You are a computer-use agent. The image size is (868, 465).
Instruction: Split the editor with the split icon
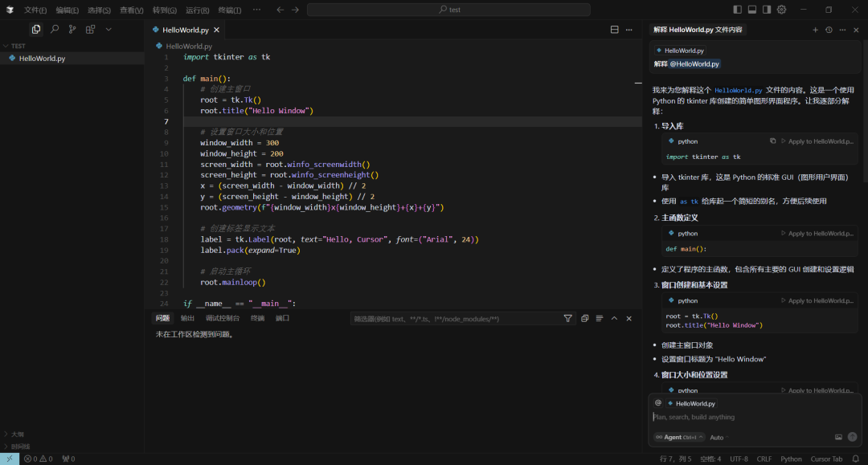point(615,29)
